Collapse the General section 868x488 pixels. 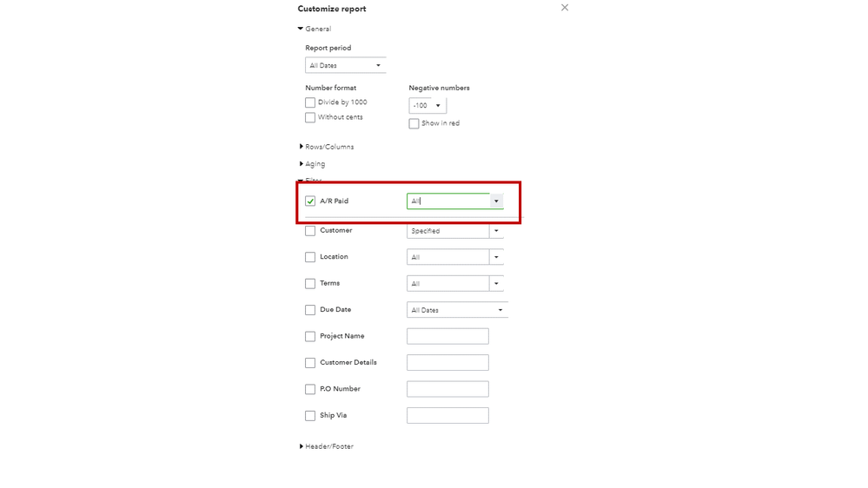(x=301, y=29)
